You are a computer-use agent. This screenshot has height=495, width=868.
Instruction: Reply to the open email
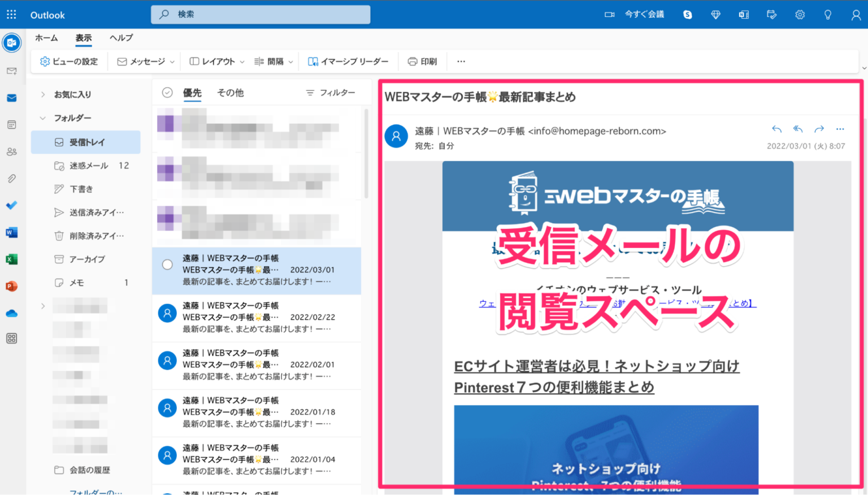[776, 129]
